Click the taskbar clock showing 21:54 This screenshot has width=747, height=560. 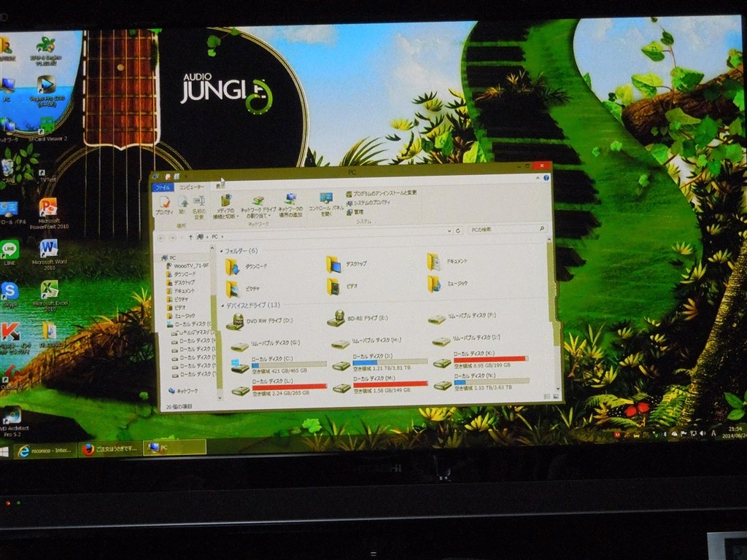(x=734, y=432)
